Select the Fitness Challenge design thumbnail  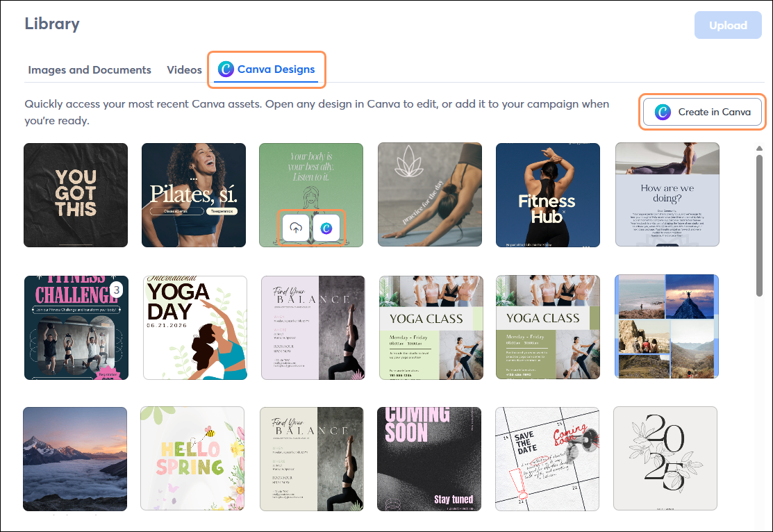click(76, 327)
